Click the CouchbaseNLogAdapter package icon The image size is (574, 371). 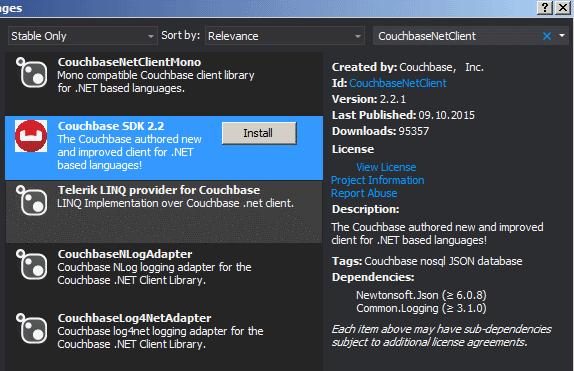click(31, 264)
